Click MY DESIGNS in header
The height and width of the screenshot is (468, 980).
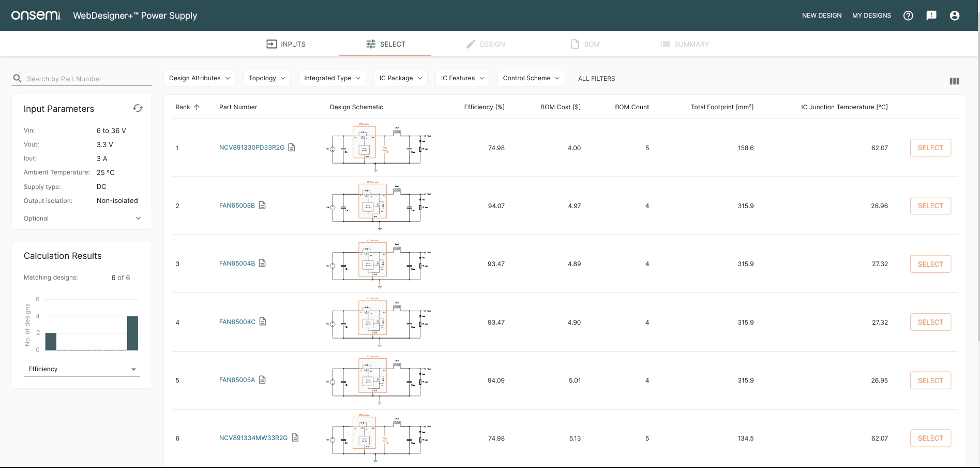[x=871, y=16]
